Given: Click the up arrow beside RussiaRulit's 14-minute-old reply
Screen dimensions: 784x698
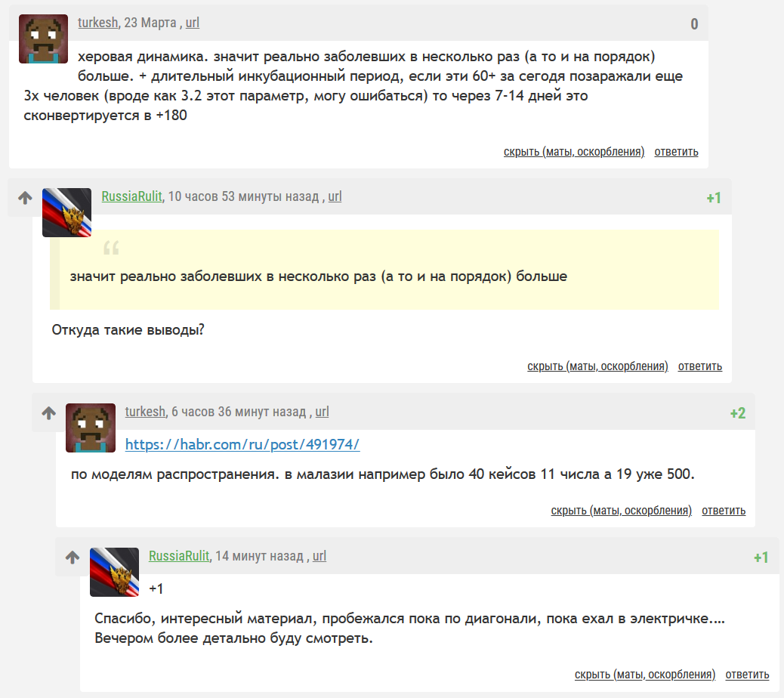Looking at the screenshot, I should (73, 557).
